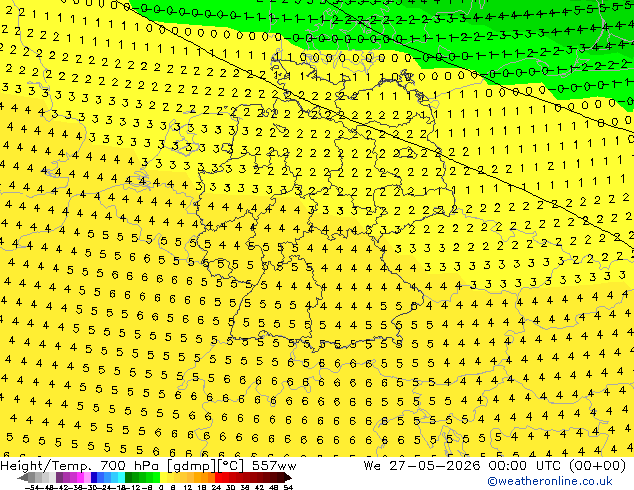Click the gray left arrow end of color scale
This screenshot has width=634, height=490.
click(23, 478)
